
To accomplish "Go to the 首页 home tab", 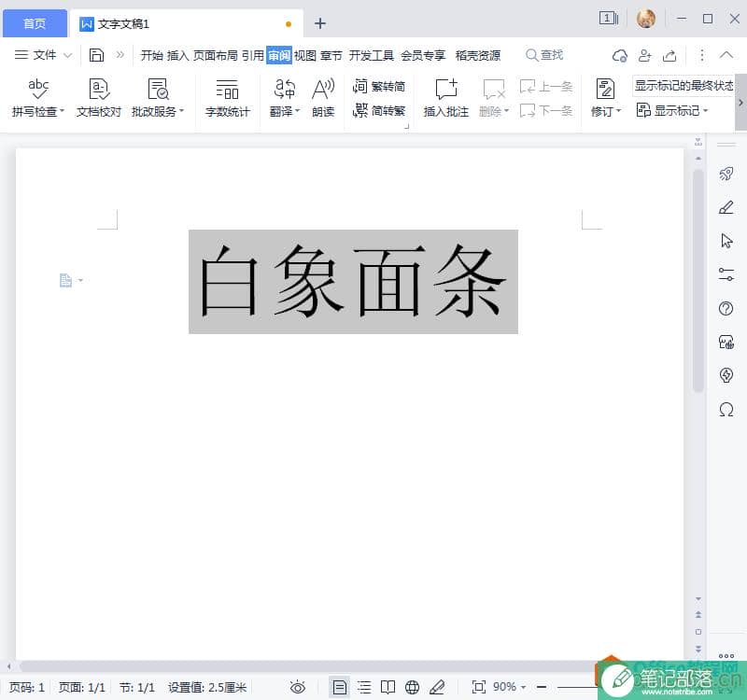I will pos(35,23).
